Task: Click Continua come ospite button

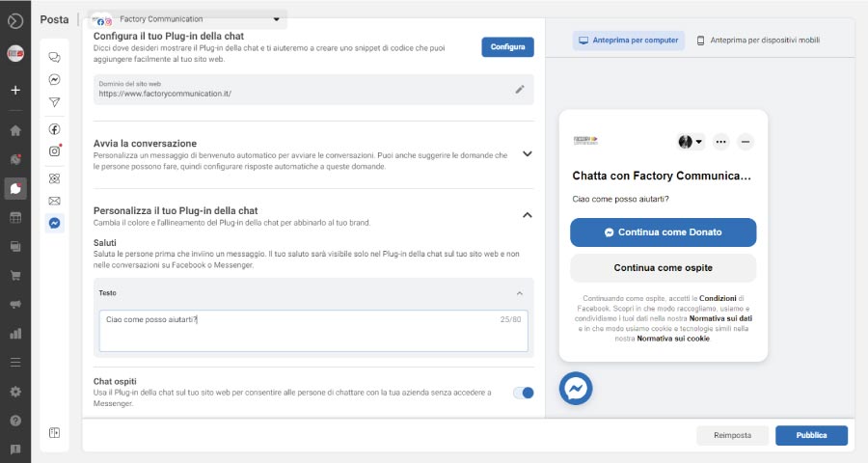Action: pyautogui.click(x=664, y=268)
